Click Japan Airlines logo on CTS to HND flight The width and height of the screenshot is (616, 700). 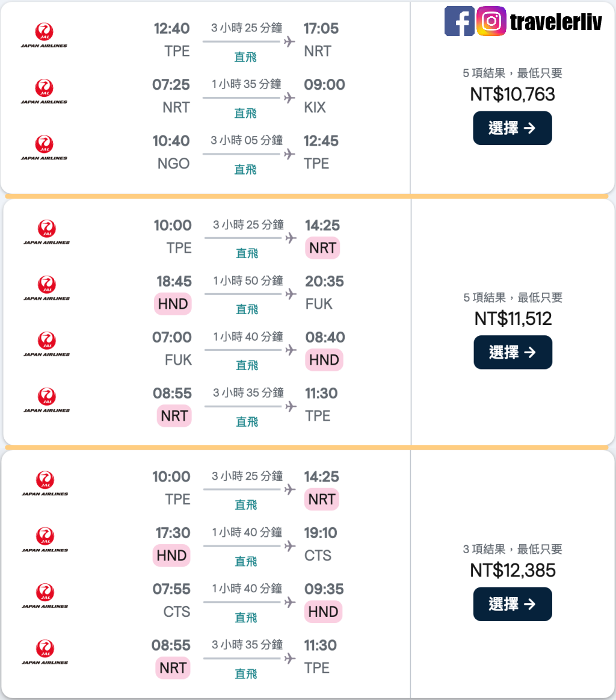[x=45, y=596]
